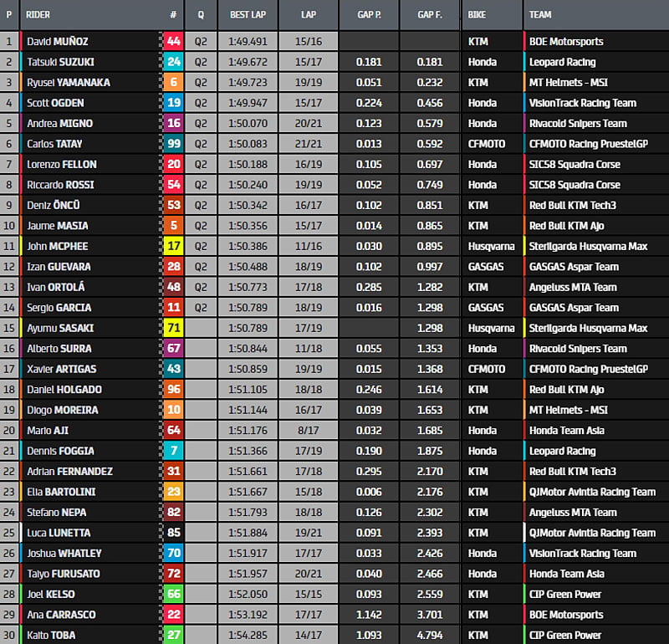
Task: Click Ana CARRASCO's name in the list
Action: click(62, 615)
